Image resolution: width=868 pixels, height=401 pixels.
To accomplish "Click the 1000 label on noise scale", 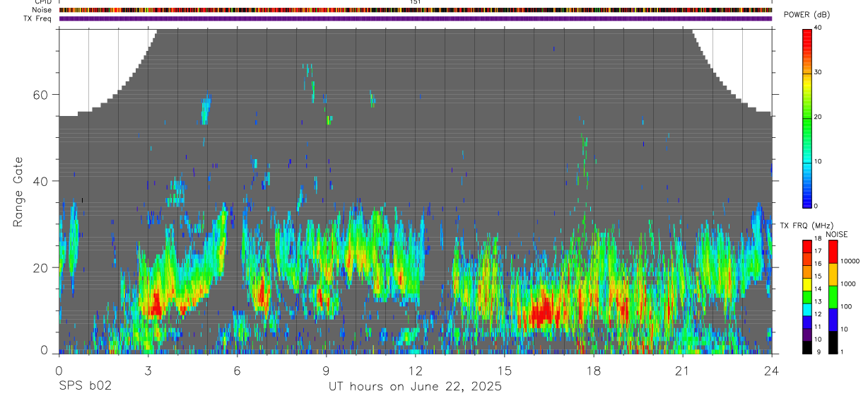I will pos(848,284).
